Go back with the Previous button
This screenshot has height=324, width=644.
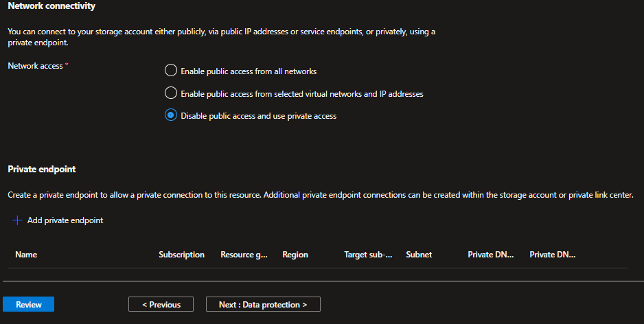[161, 304]
